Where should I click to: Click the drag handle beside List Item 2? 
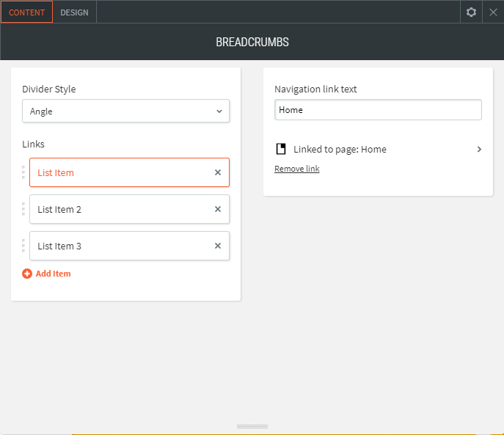(x=23, y=209)
